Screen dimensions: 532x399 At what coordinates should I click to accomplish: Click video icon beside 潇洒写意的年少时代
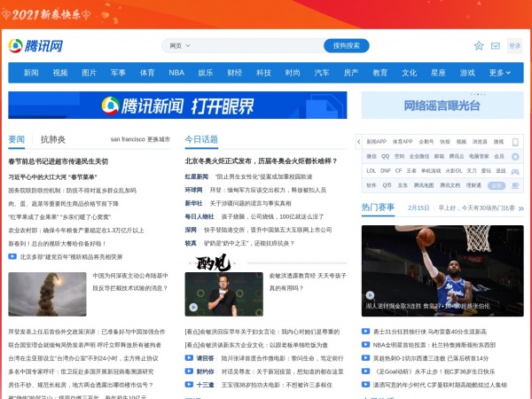click(365, 385)
